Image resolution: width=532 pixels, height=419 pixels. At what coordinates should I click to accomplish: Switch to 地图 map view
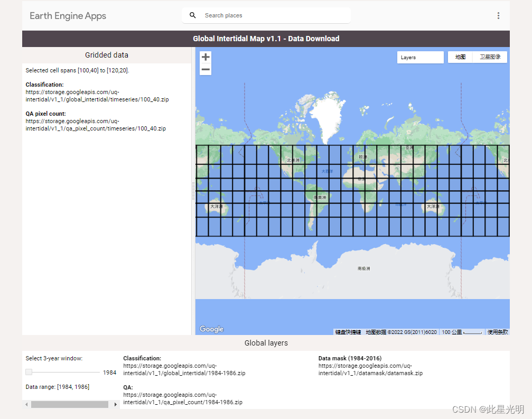click(x=460, y=57)
